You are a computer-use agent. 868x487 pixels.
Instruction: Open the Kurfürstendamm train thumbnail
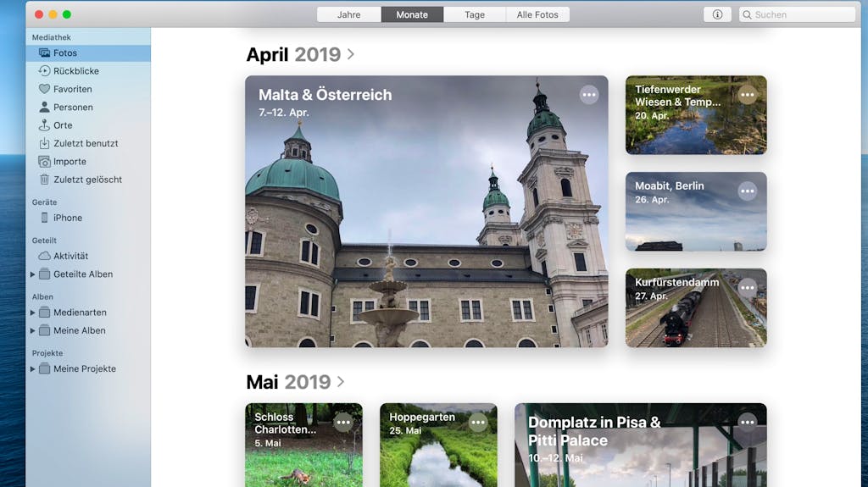(x=696, y=307)
